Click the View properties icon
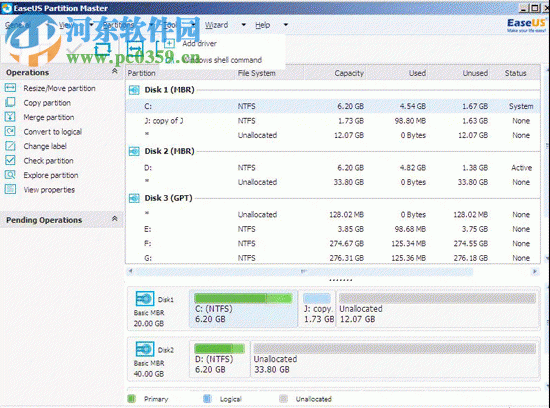Viewport: 550px width, 408px height. click(x=10, y=189)
